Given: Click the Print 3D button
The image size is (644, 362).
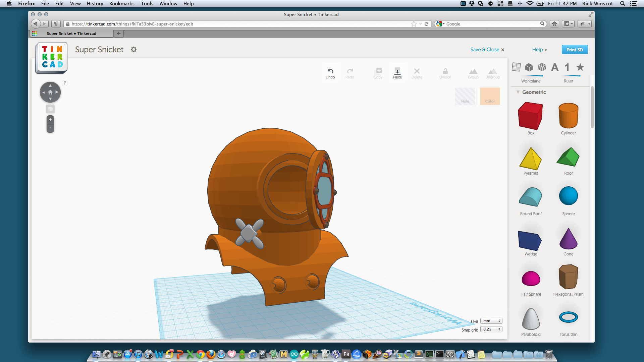Looking at the screenshot, I should click(x=575, y=50).
